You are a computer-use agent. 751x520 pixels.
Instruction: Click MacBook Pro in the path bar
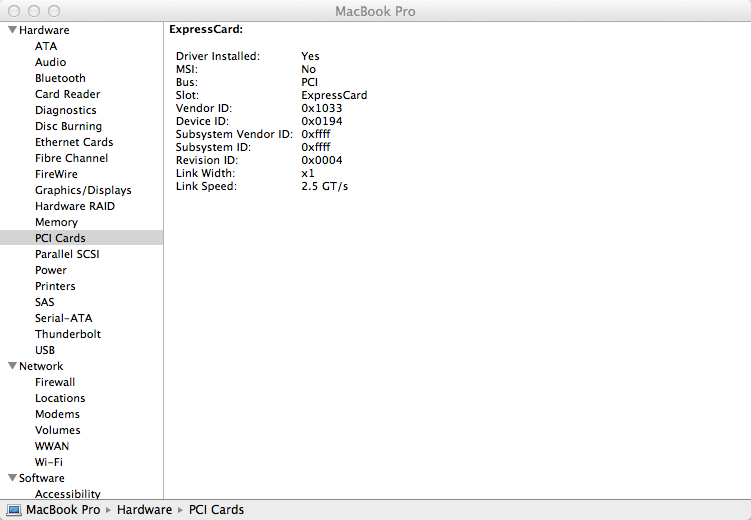click(63, 510)
